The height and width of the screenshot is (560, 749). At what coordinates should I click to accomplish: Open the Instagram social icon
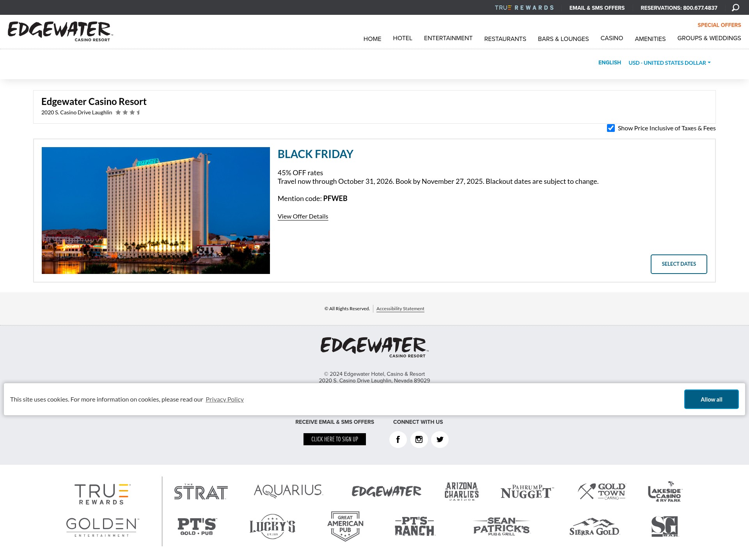coord(419,439)
